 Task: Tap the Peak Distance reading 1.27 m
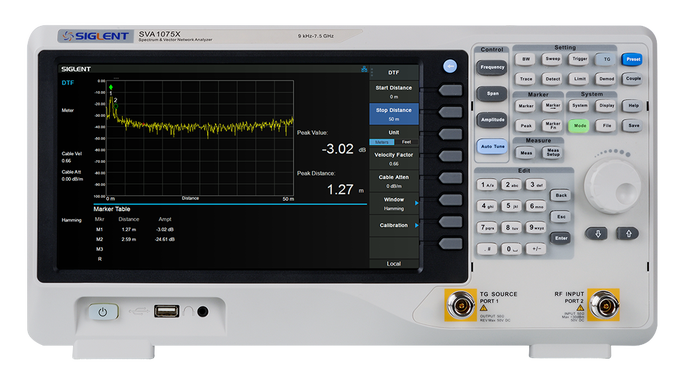click(x=345, y=190)
